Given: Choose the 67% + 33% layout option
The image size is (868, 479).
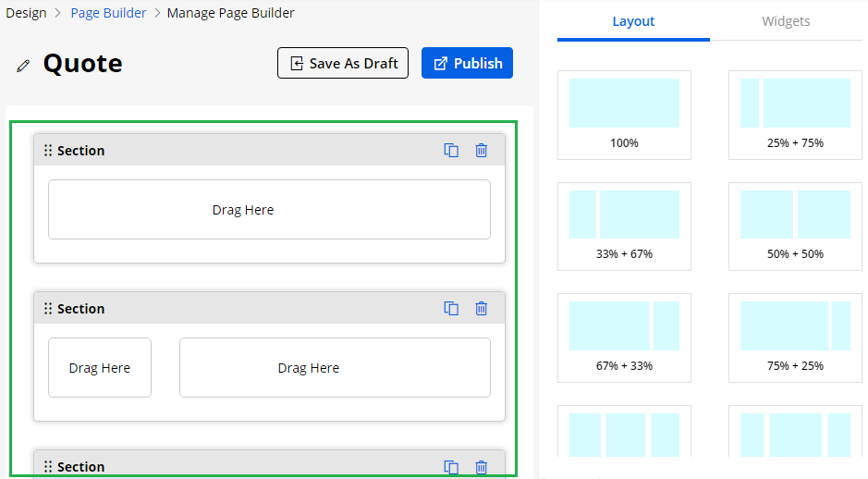Looking at the screenshot, I should pyautogui.click(x=624, y=338).
